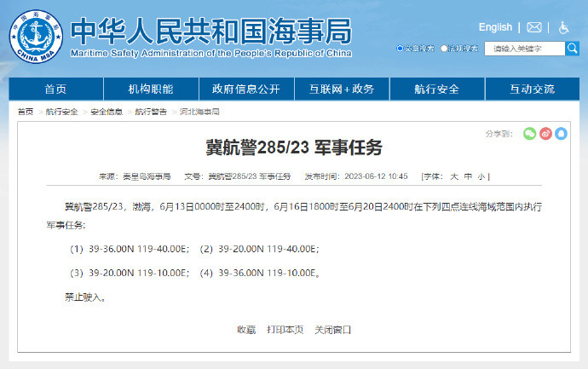The height and width of the screenshot is (369, 588).
Task: Open the 政府信息公开 navigation menu
Action: (246, 89)
